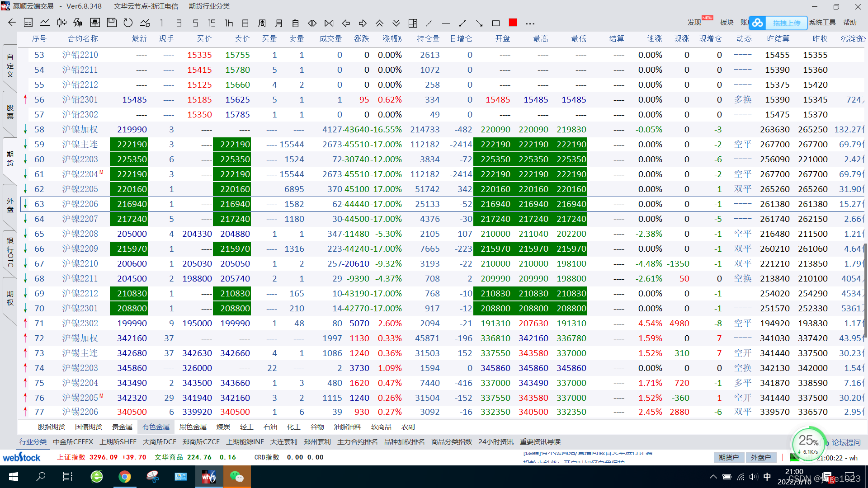This screenshot has height=488, width=868.
Task: Pick the red color swatch in toolbar
Action: [513, 23]
